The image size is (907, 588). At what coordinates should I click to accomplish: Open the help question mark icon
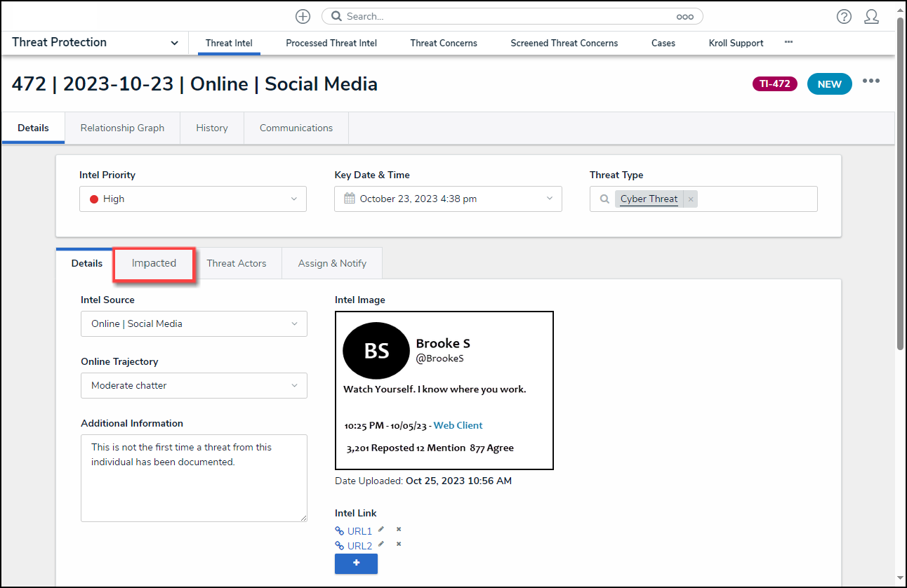coord(844,16)
